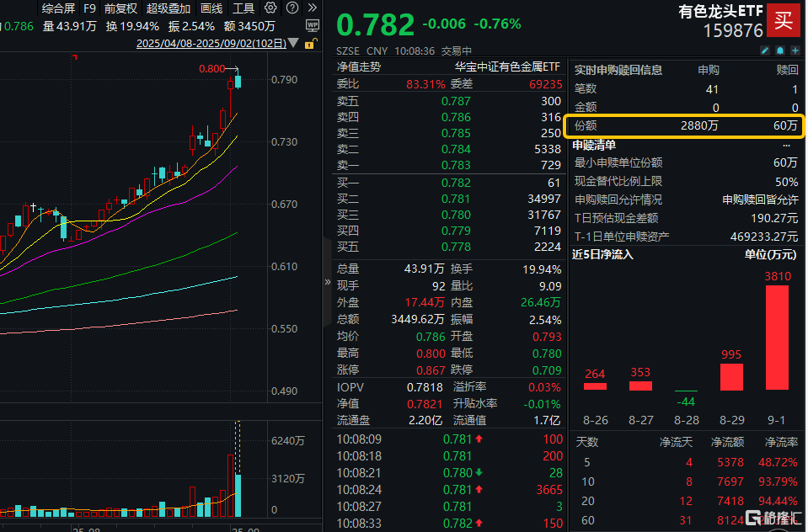Screen dimensions: 808x532
Task: Open the 前复权 adjustment menu
Action: point(120,8)
